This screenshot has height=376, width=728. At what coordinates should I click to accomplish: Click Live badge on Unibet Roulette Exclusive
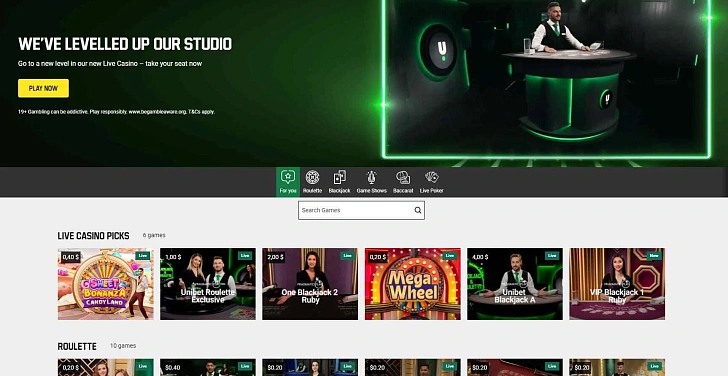[x=245, y=256]
